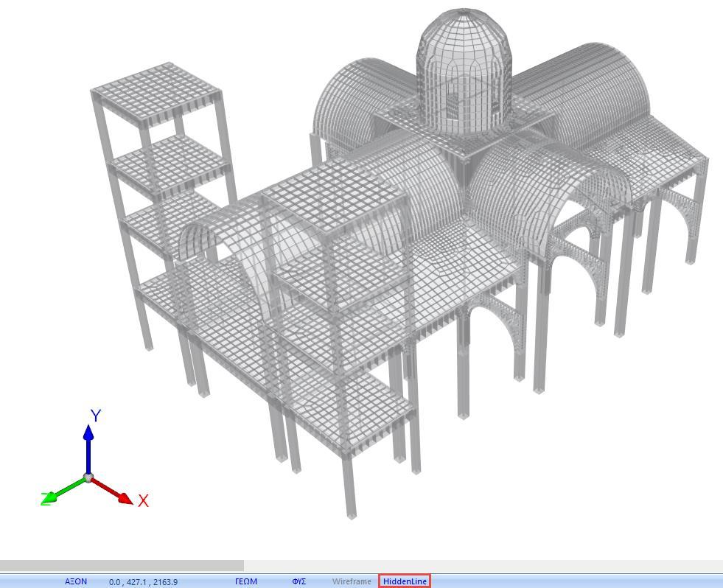Switch view to Wireframe mode
The height and width of the screenshot is (588, 723).
pyautogui.click(x=352, y=581)
